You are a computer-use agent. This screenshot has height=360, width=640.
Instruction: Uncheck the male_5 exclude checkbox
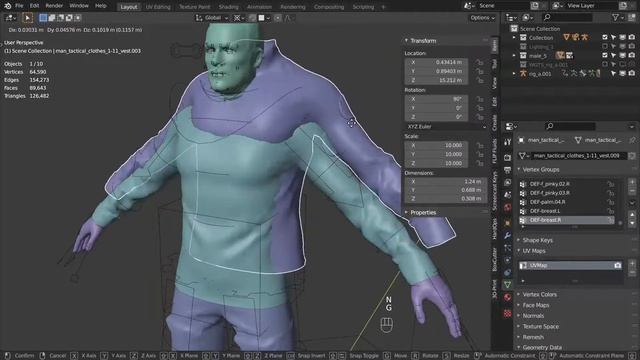(x=604, y=56)
